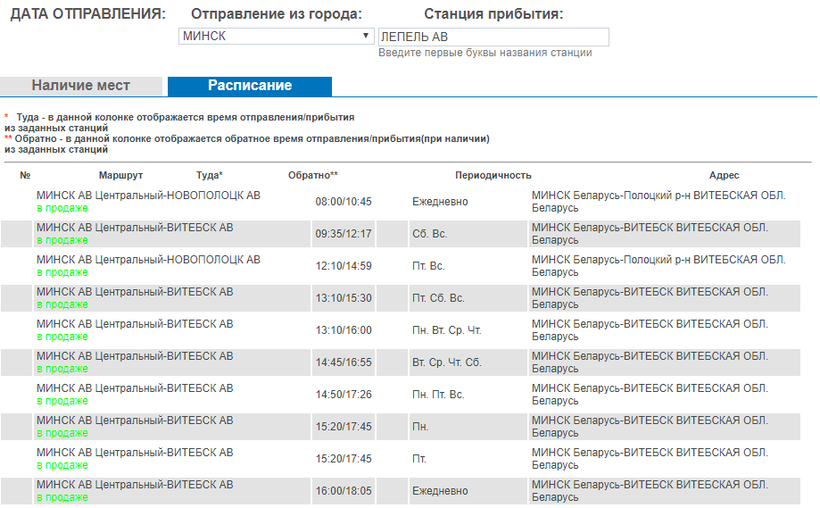This screenshot has width=820, height=508.
Task: Click the Маршрут column header
Action: 121,175
